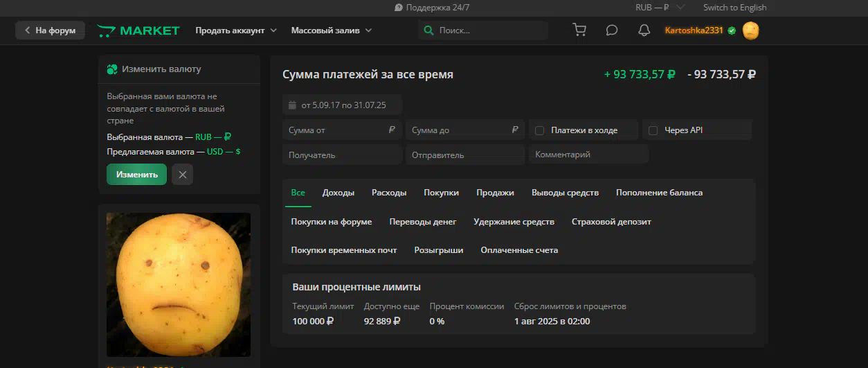Screen dimensions: 868x368
Task: Open the shopping cart icon
Action: [x=579, y=30]
